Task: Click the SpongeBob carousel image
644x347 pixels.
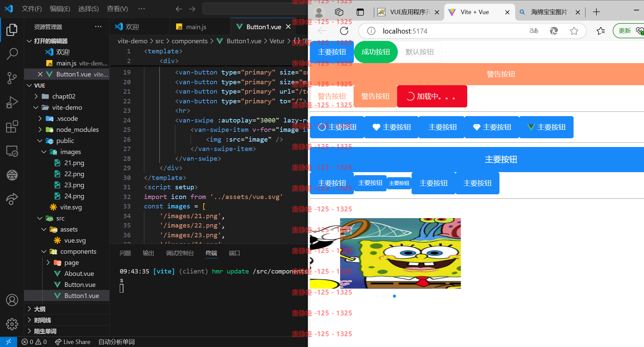Action: (400, 253)
